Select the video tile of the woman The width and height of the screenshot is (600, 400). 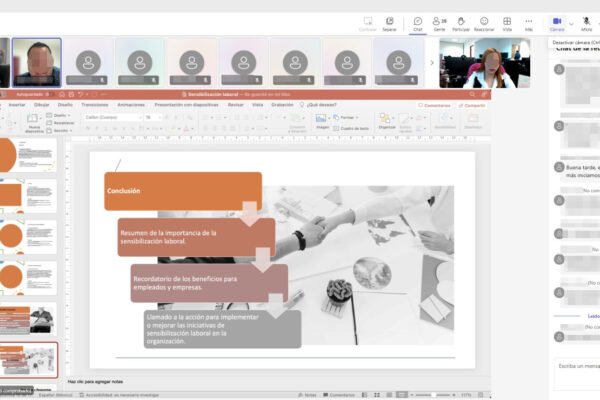484,63
